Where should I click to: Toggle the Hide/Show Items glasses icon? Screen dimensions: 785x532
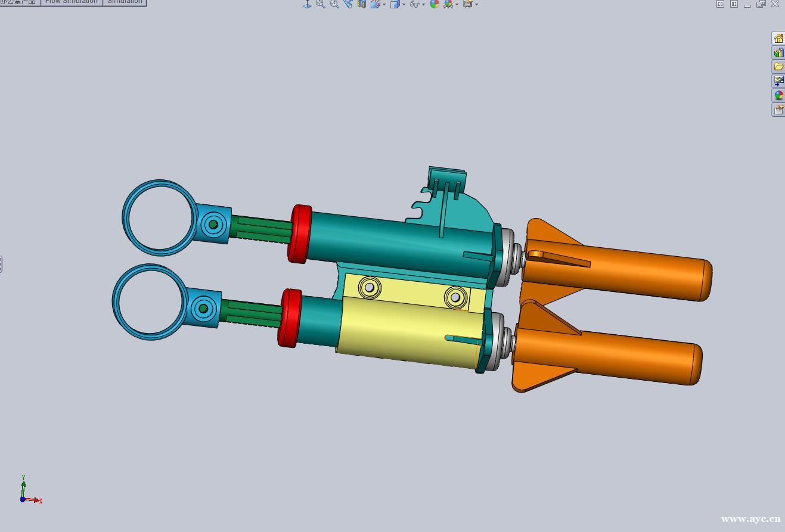414,4
